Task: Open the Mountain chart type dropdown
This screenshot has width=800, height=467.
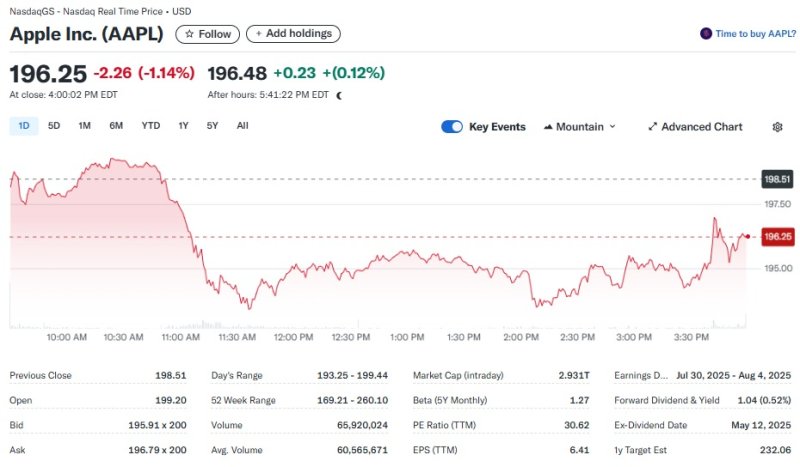Action: coord(580,127)
